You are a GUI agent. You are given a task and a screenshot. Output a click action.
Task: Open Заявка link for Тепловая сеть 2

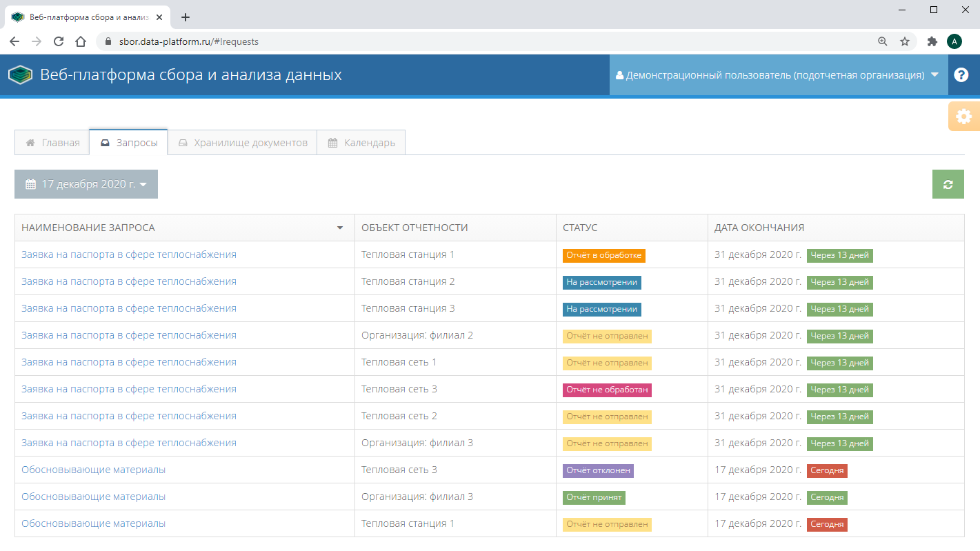(129, 416)
